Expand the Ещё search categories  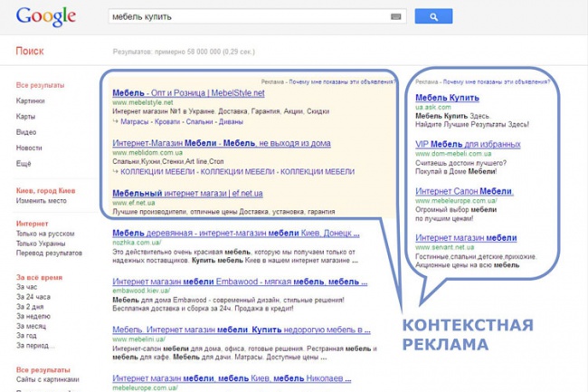coord(24,164)
